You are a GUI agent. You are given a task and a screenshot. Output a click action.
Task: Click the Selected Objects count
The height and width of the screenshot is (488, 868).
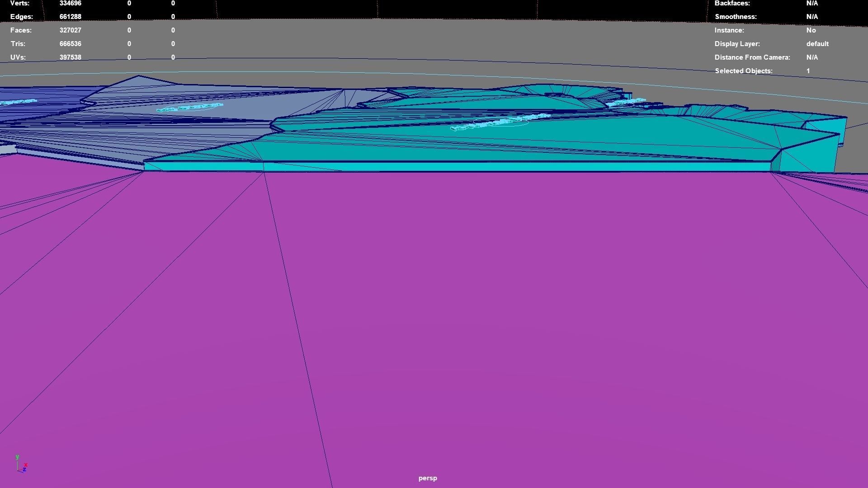tap(808, 71)
